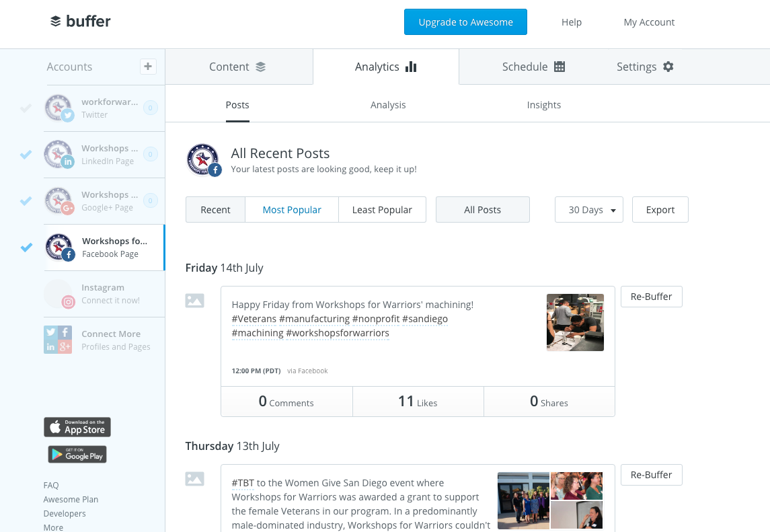Open the Insights sub-tab
Image resolution: width=770 pixels, height=532 pixels.
(x=543, y=105)
